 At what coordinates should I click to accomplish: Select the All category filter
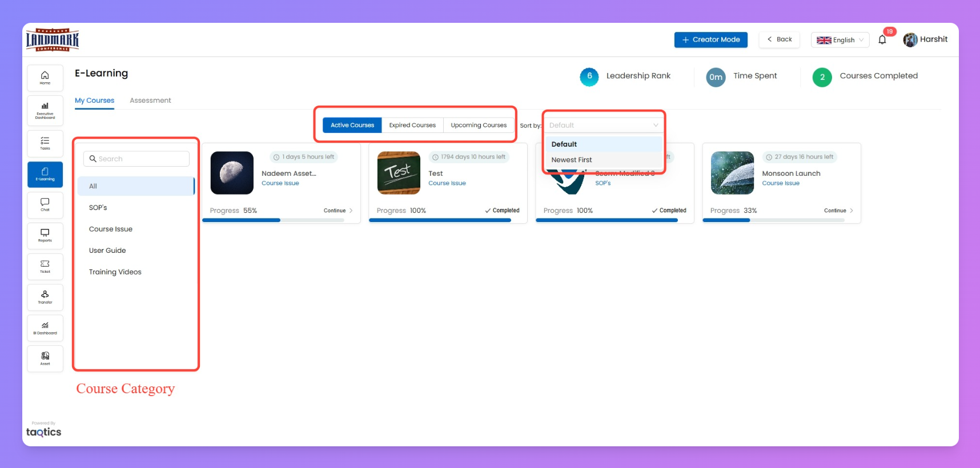pos(136,186)
